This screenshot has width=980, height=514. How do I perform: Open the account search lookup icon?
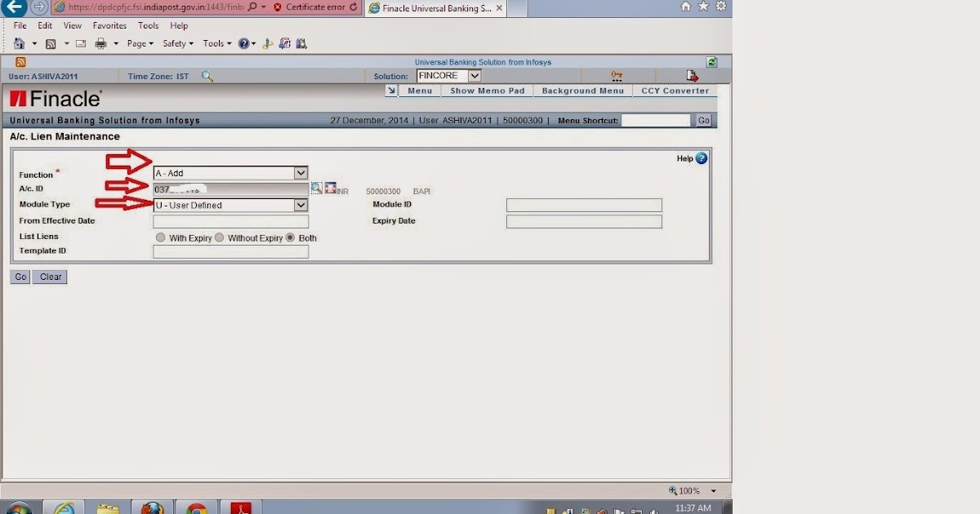click(x=317, y=188)
